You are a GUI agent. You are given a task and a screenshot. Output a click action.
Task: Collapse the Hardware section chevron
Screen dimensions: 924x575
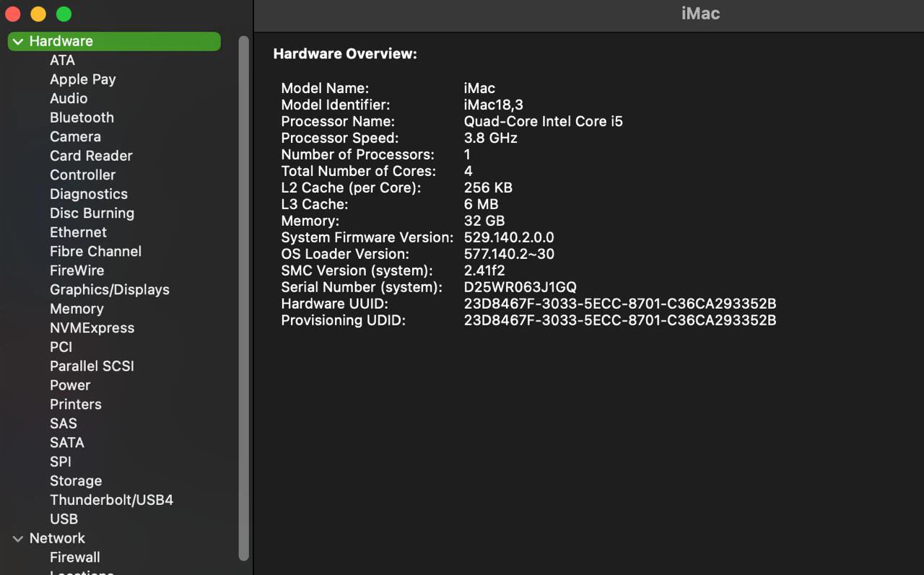pos(18,42)
